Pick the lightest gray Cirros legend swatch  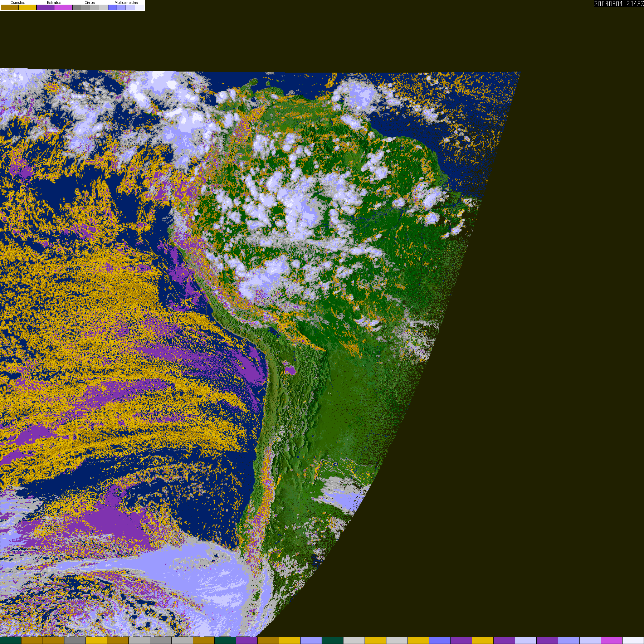click(x=103, y=7)
